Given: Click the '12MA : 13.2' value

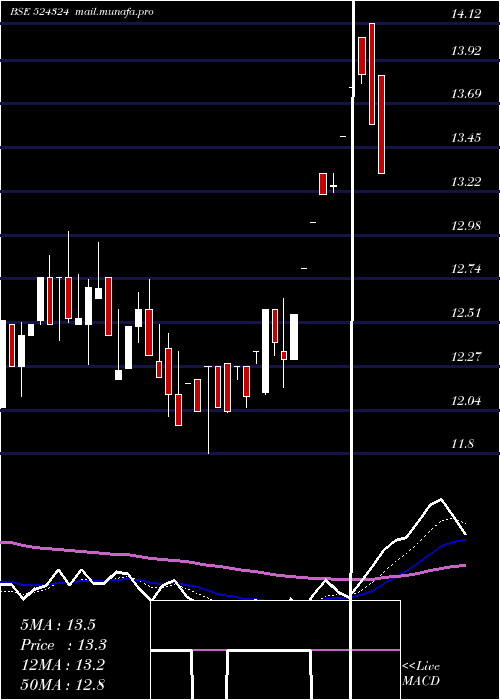Looking at the screenshot, I should (x=62, y=665).
